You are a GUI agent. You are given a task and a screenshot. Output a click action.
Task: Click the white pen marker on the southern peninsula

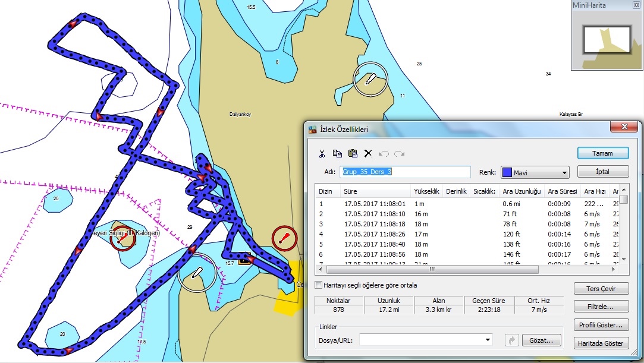tap(197, 273)
